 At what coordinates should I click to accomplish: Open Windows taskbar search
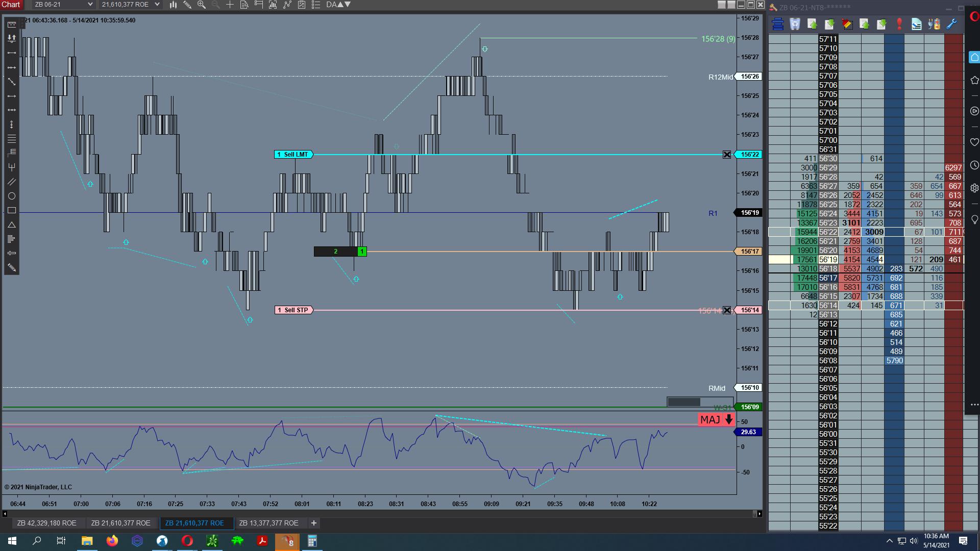pos(37,541)
